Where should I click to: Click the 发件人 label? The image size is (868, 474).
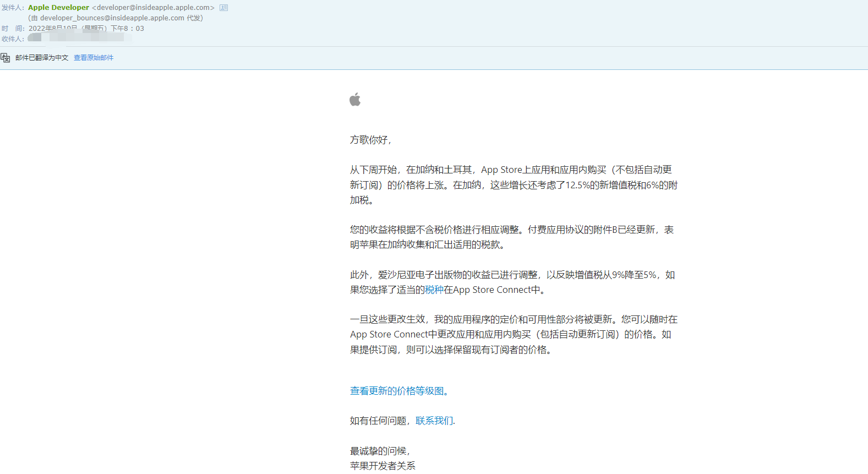click(13, 8)
